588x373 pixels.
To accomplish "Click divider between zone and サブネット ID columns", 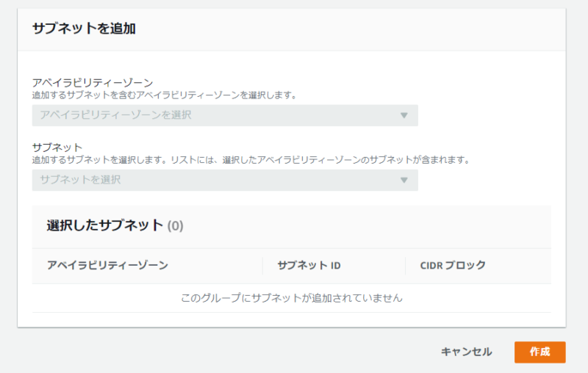I will pos(262,266).
